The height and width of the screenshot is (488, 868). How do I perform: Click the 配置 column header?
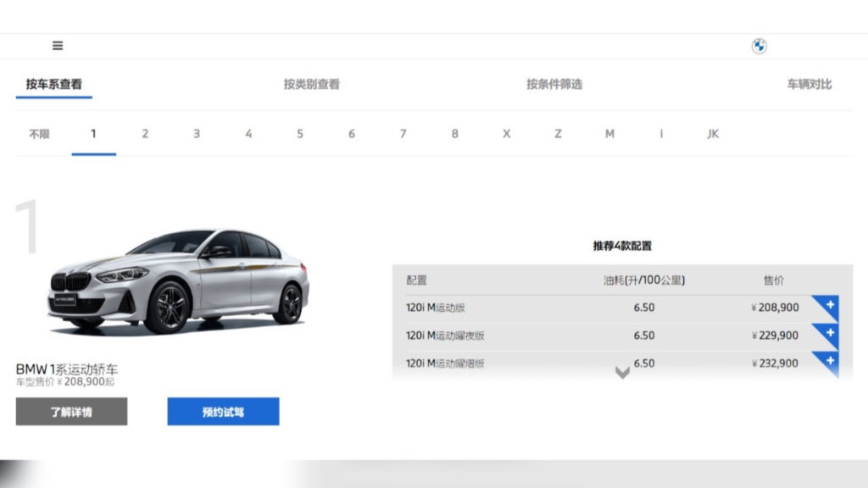(x=416, y=280)
